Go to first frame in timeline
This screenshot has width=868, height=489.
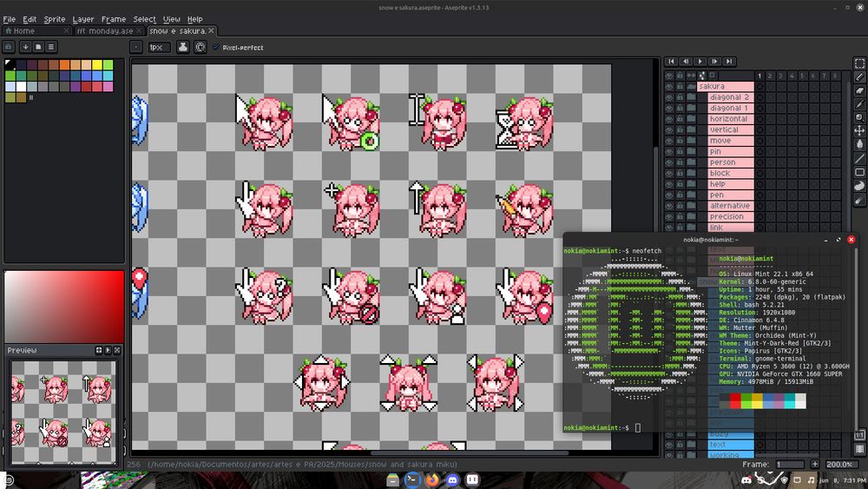pyautogui.click(x=672, y=62)
